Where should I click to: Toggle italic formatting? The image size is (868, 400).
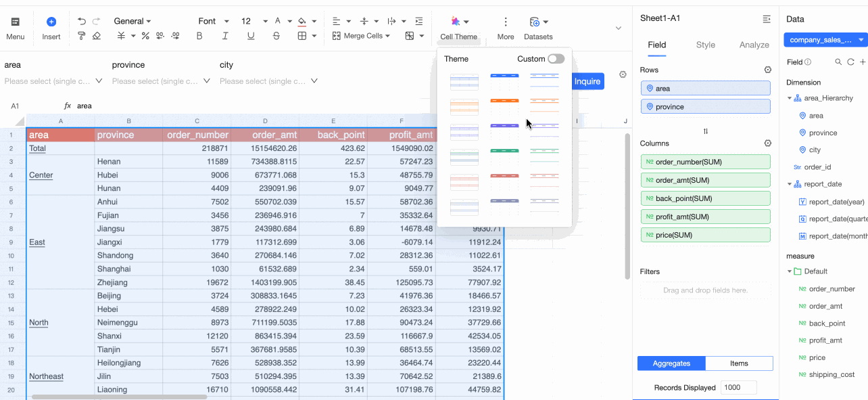point(225,36)
